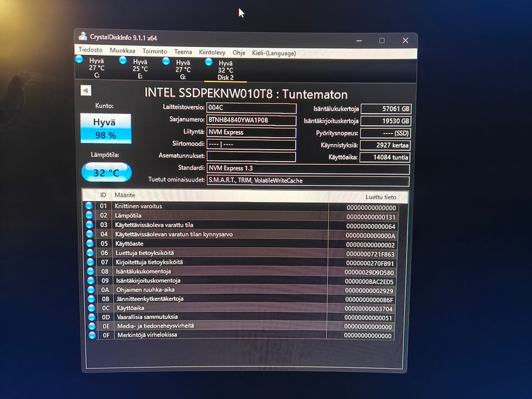
Task: Minimize the CrystalDiskInfo window
Action: [359, 40]
